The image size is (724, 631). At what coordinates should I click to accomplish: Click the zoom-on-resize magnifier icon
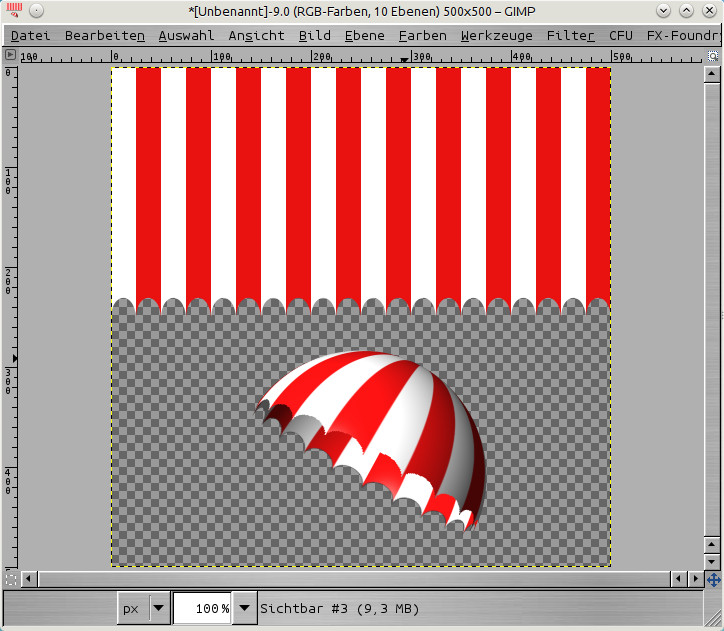(712, 57)
